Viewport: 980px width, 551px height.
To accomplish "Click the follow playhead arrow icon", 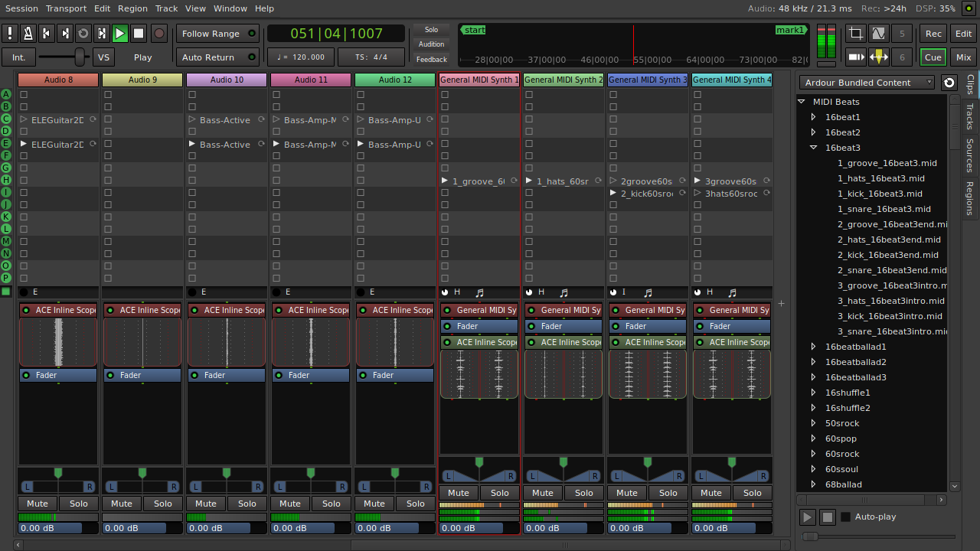I will (856, 57).
